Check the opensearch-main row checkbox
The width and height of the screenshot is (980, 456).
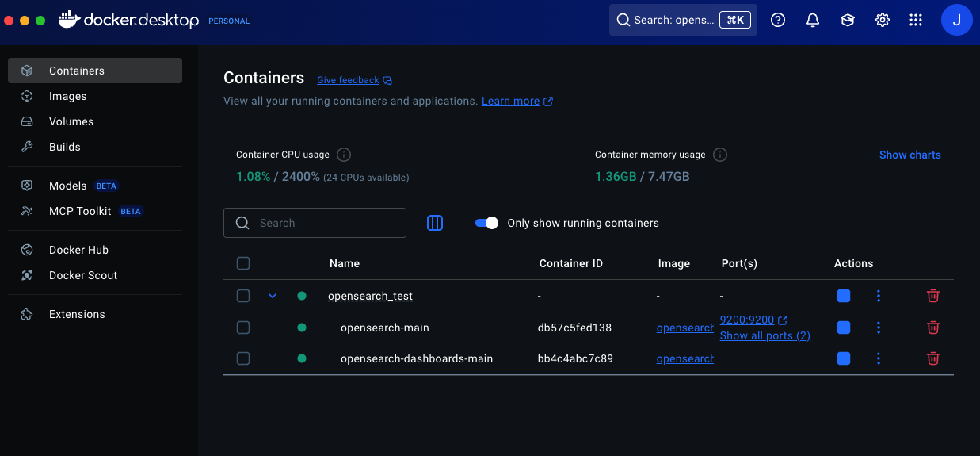[243, 327]
